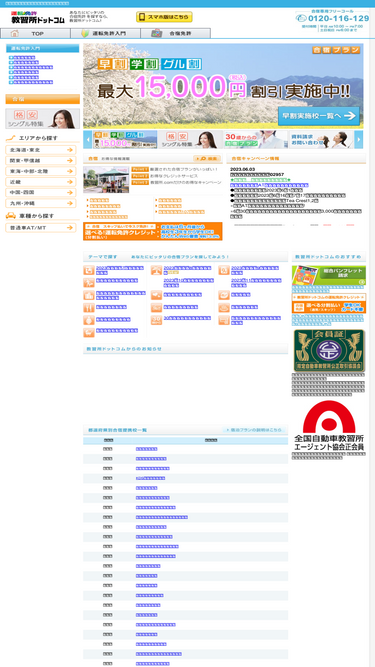375x667 pixels.
Task: Open the 早割実施校一覧へ banner button
Action: (319, 116)
